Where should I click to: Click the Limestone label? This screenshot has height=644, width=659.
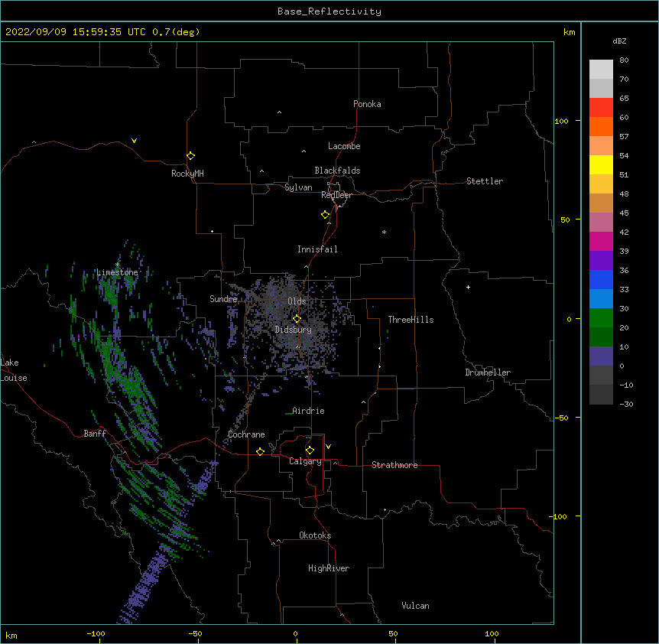click(x=117, y=272)
